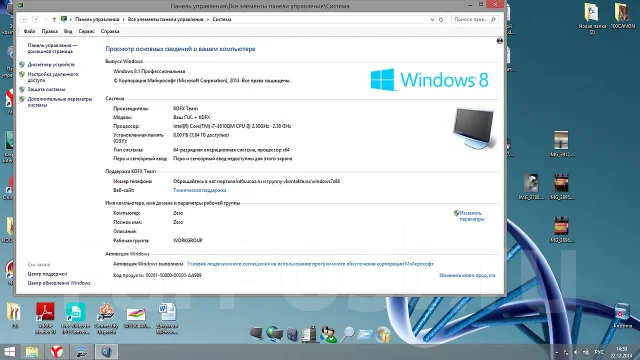Open the folder icon left of Adobe Reader

pos(14,315)
